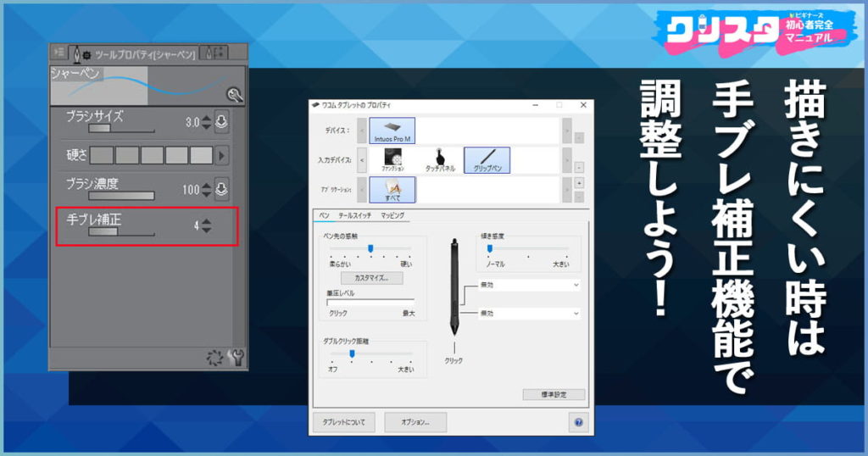This screenshot has width=868, height=456.
Task: Click the ペン先の感触 slider handle
Action: pos(370,248)
